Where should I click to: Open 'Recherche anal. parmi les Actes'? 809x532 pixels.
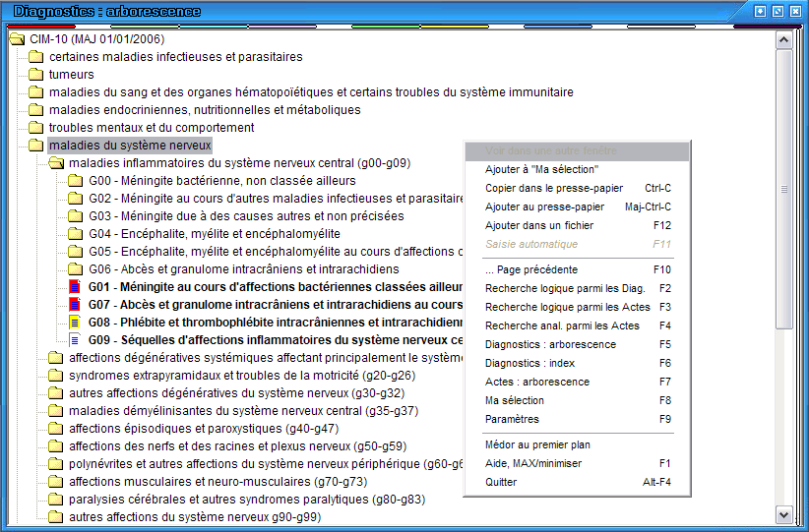coord(577,325)
